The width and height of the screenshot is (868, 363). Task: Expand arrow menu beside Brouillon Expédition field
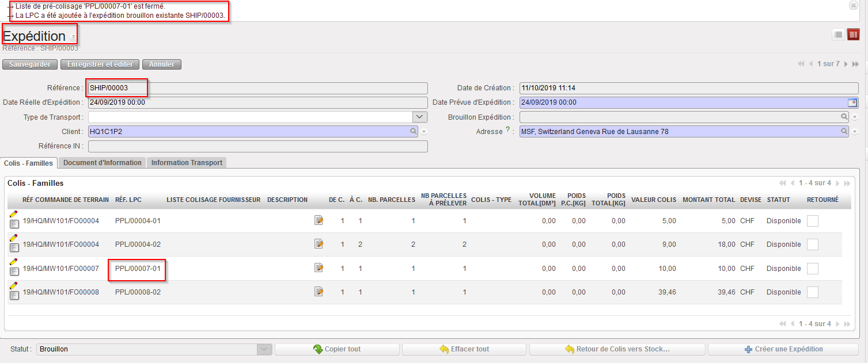(855, 117)
